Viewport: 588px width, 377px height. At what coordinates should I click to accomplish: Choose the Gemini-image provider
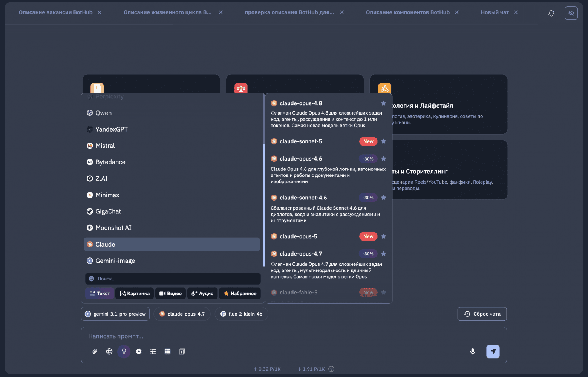point(172,261)
